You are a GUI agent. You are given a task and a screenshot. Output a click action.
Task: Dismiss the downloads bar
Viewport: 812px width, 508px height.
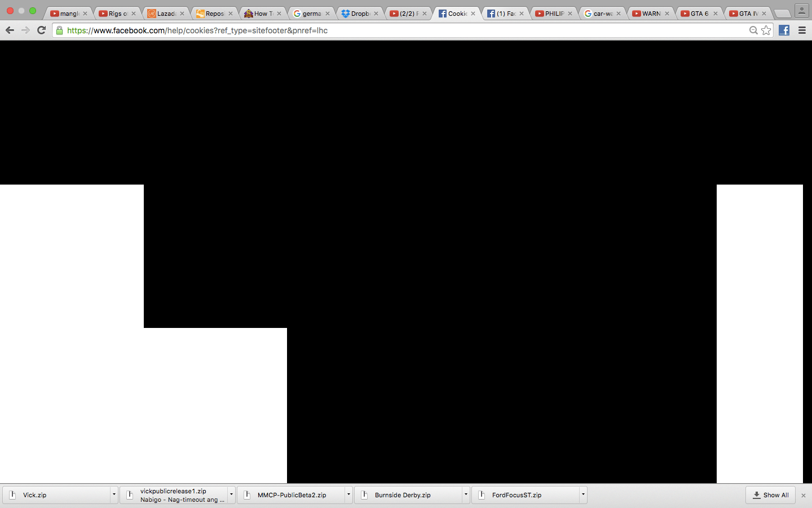click(x=803, y=495)
